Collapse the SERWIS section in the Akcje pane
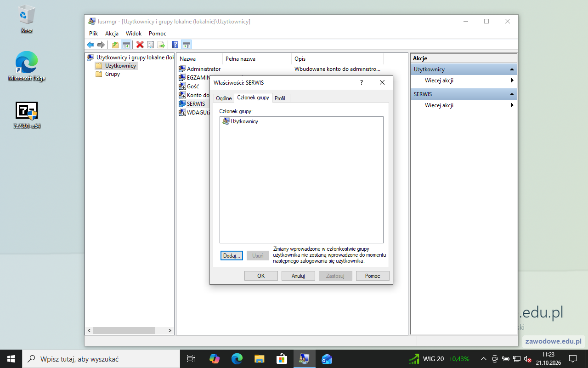This screenshot has height=368, width=588. pos(512,94)
